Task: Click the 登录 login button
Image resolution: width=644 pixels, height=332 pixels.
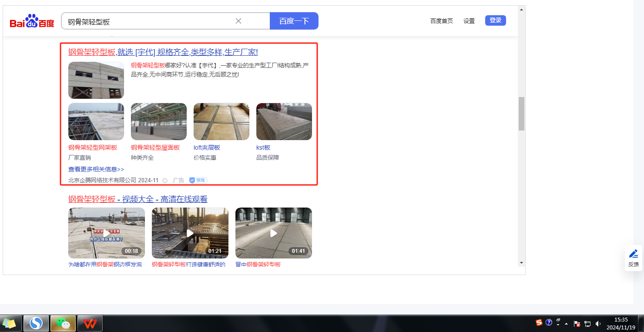Action: [x=496, y=20]
